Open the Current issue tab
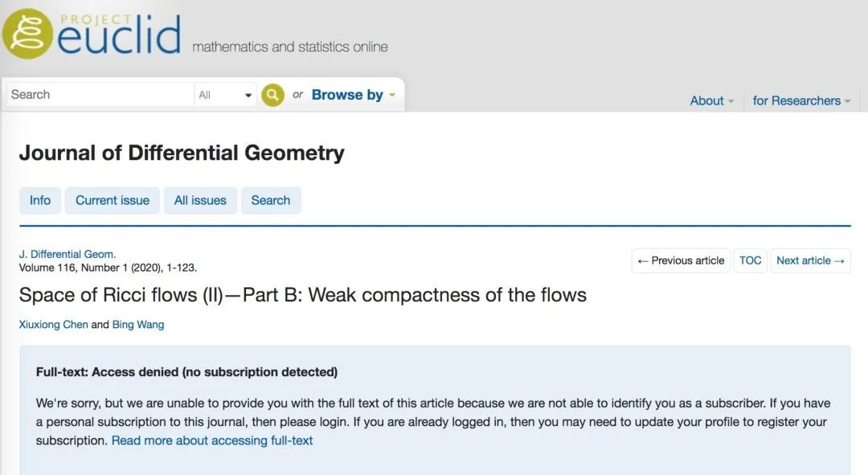The height and width of the screenshot is (475, 868). pyautogui.click(x=113, y=200)
